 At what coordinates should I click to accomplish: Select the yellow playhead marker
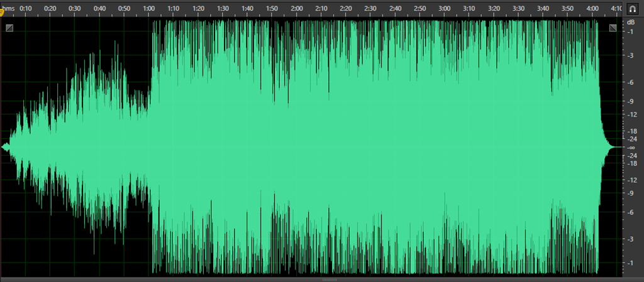pos(2,13)
